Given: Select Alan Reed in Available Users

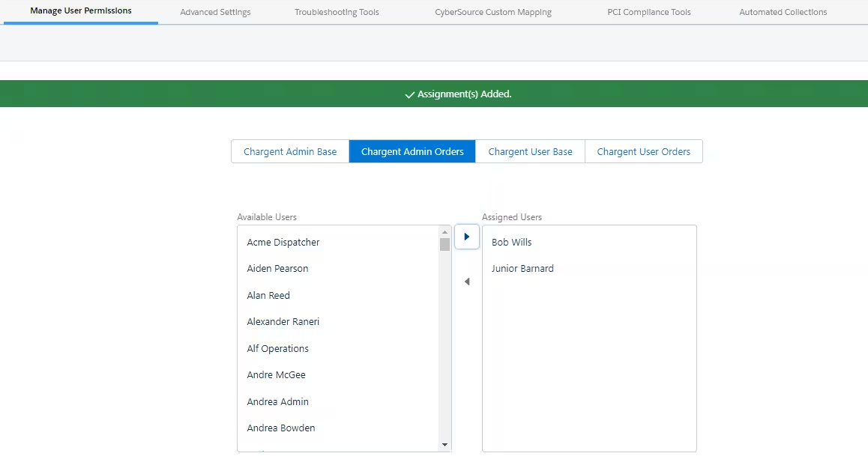Looking at the screenshot, I should coord(338,295).
